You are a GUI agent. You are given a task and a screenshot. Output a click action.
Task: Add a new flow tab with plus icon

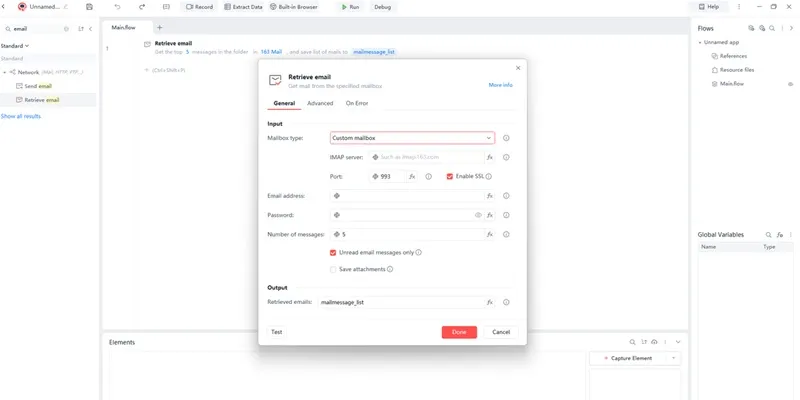coord(159,28)
